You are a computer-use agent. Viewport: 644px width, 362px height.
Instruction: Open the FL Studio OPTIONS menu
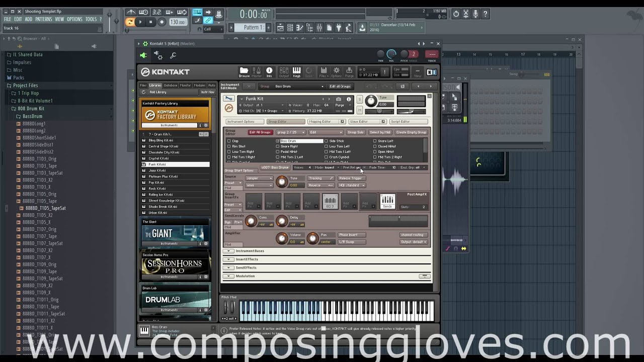[x=74, y=19]
